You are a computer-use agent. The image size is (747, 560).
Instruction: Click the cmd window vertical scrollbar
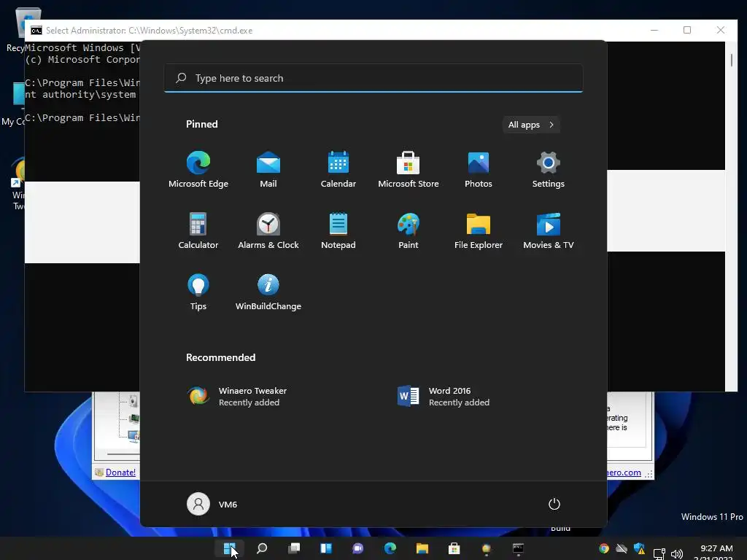click(x=731, y=216)
